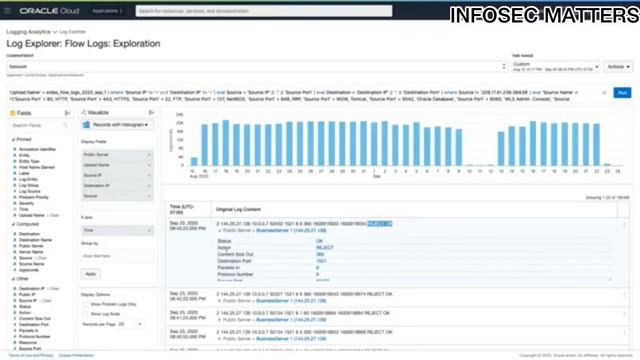The width and height of the screenshot is (640, 360).
Task: Click the Group by drop field box
Action: [118, 256]
